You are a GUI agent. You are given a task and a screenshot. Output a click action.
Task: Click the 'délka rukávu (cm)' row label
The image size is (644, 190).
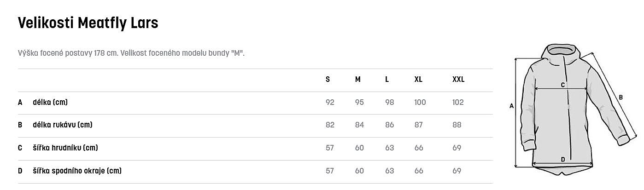pos(63,125)
